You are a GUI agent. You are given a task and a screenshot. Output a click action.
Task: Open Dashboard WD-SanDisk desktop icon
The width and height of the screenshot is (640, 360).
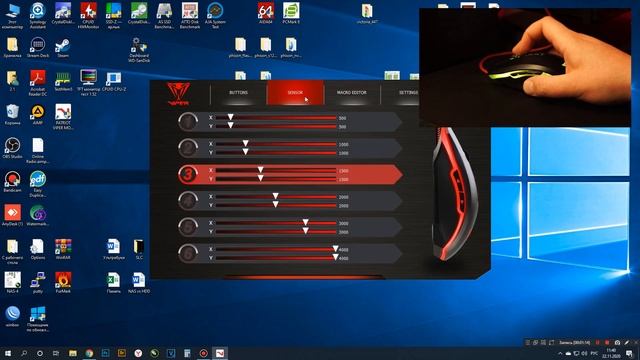[139, 49]
